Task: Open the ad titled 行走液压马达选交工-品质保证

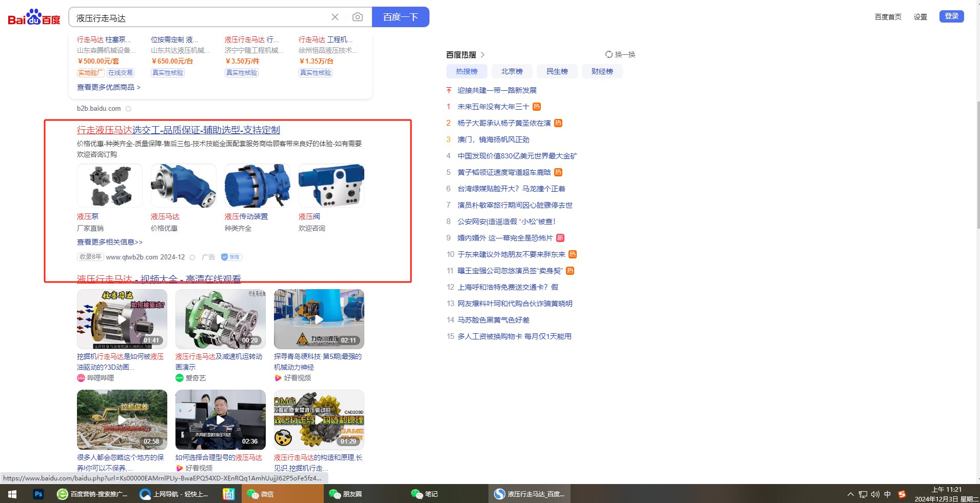Action: point(179,130)
